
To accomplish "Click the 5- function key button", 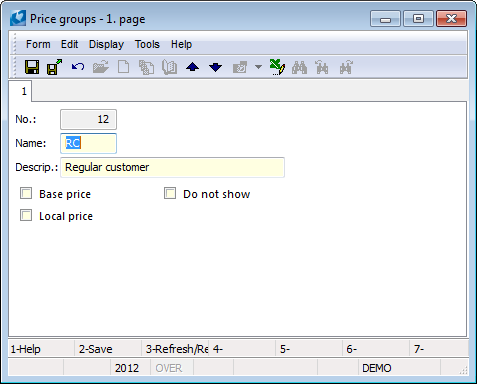I will coord(309,349).
